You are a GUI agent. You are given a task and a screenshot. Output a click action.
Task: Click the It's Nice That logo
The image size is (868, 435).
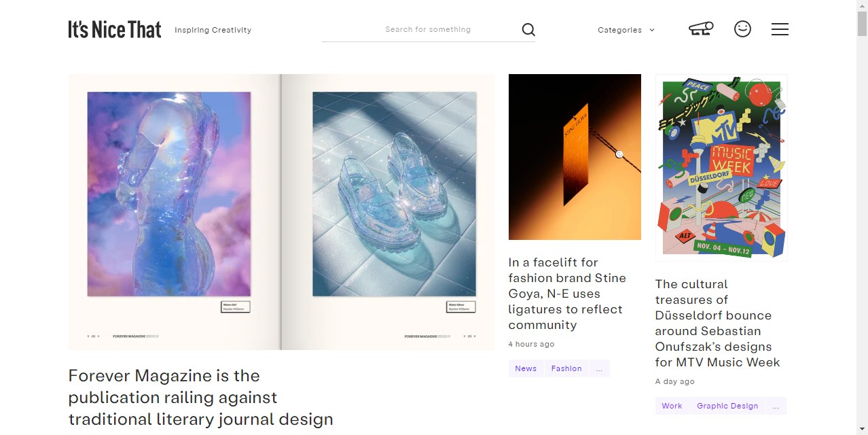(115, 29)
